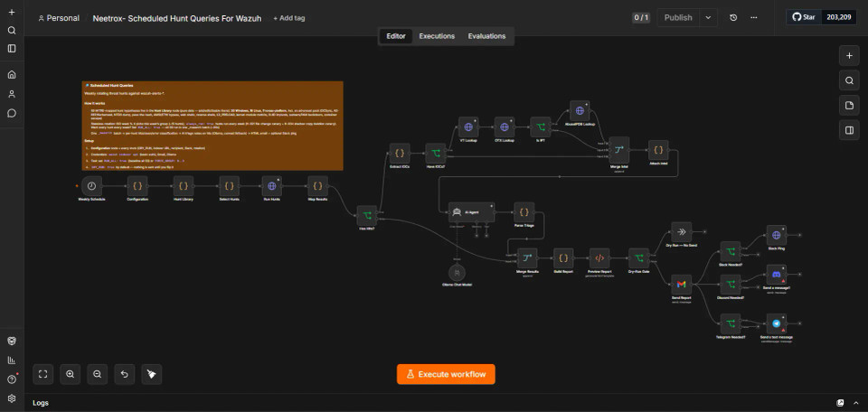
Task: Click the Dry-Run Gate node
Action: [639, 257]
